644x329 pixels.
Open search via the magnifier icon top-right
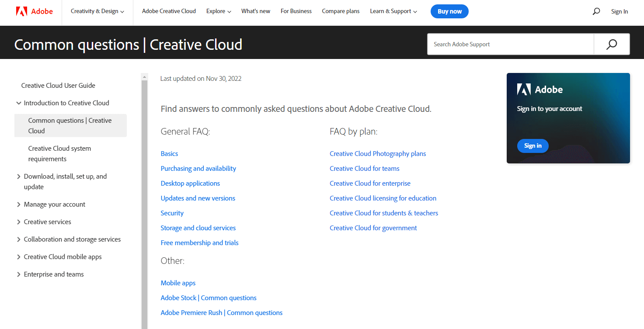coord(596,11)
